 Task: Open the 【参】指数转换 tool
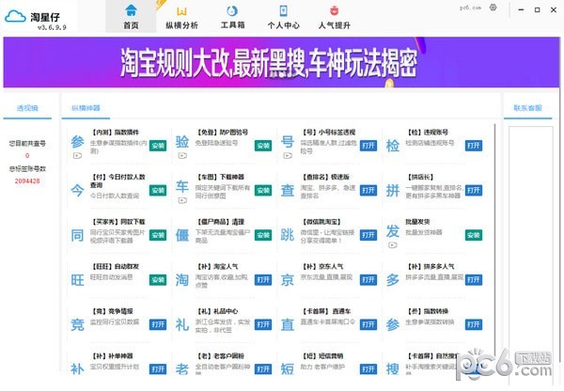[474, 324]
